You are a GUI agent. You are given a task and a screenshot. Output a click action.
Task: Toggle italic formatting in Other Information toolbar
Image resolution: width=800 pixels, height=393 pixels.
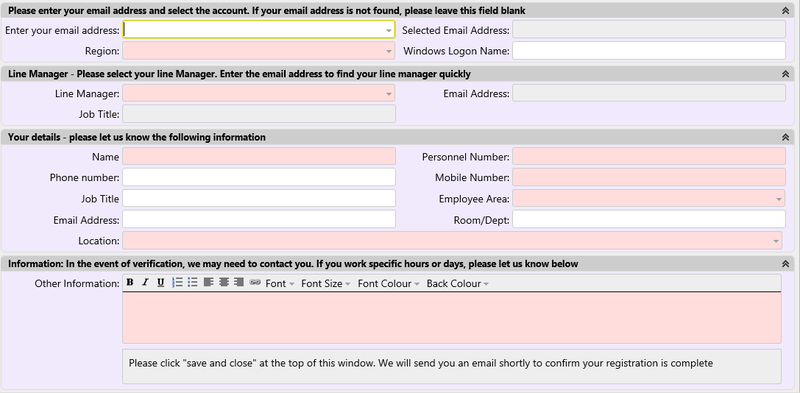(145, 283)
